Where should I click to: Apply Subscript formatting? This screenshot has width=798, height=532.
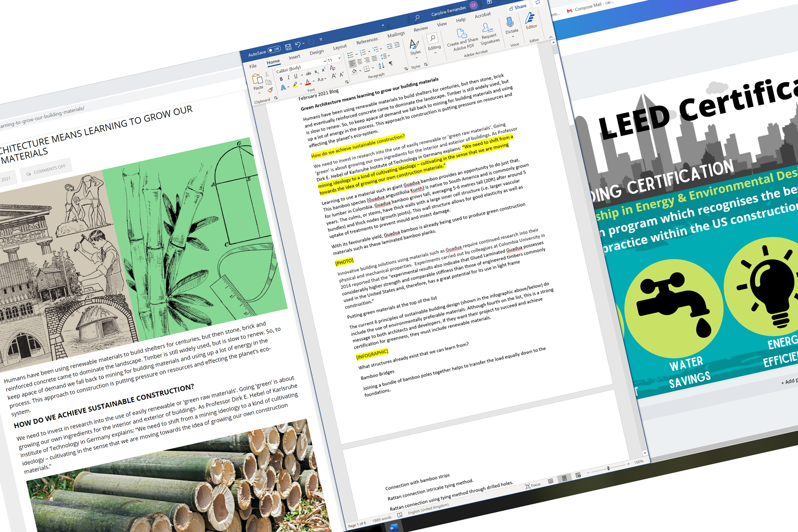(316, 72)
